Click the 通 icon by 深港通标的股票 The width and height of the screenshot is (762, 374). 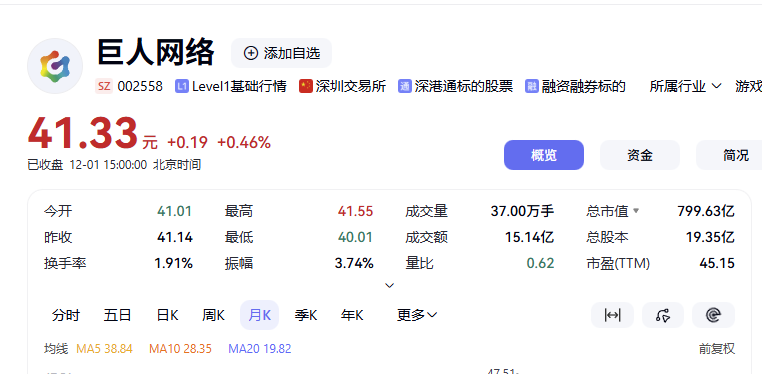click(405, 86)
